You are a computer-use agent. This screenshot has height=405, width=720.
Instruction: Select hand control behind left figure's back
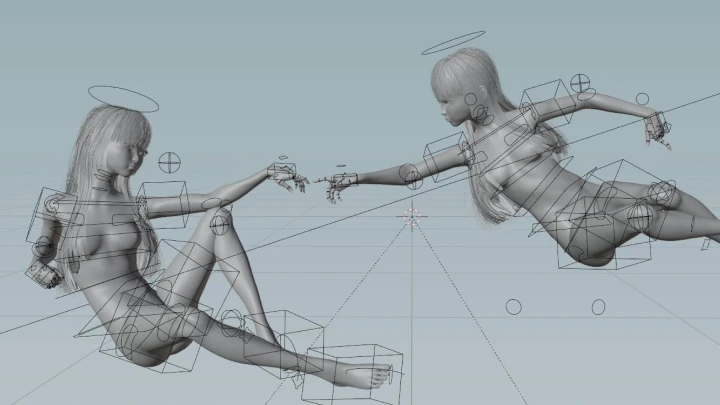pos(42,274)
